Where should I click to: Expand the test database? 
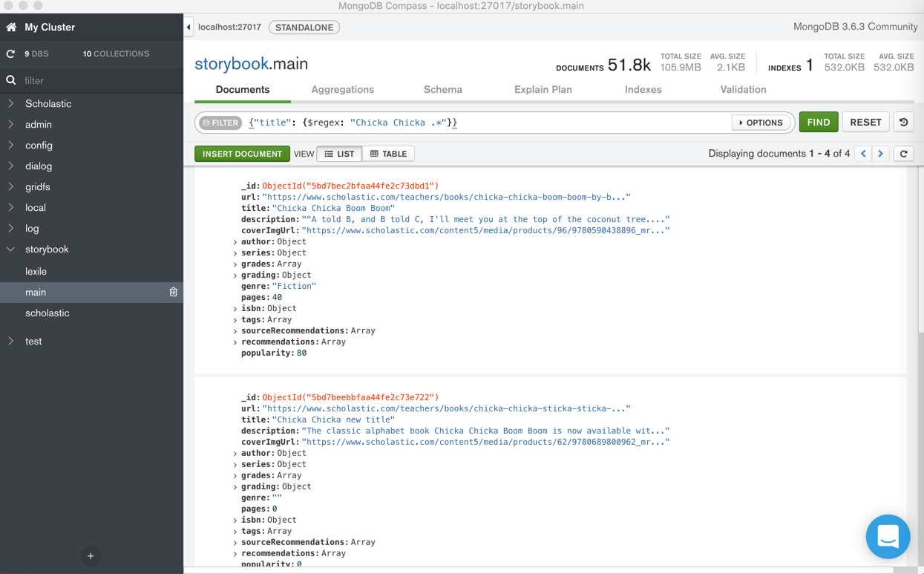click(11, 342)
